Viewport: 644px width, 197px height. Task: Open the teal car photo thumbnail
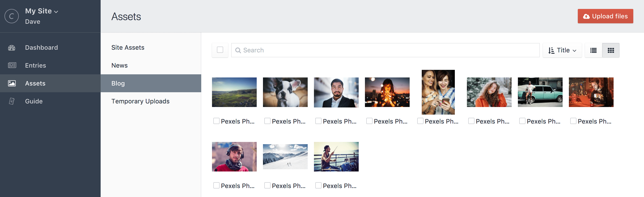click(x=540, y=92)
